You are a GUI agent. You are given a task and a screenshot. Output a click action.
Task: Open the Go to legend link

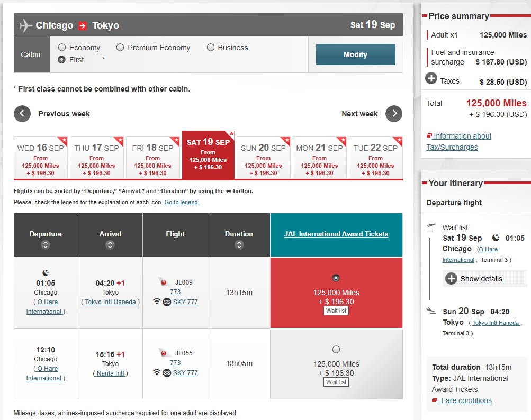click(182, 202)
